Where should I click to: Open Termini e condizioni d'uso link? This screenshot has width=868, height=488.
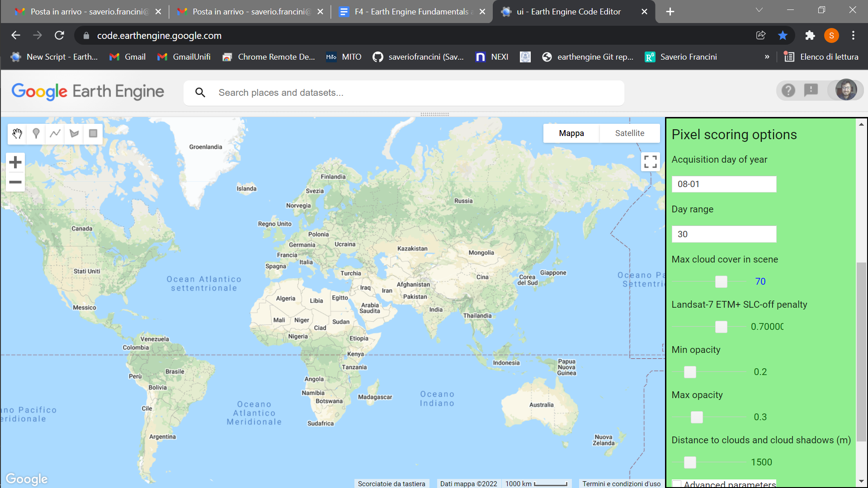[621, 483]
